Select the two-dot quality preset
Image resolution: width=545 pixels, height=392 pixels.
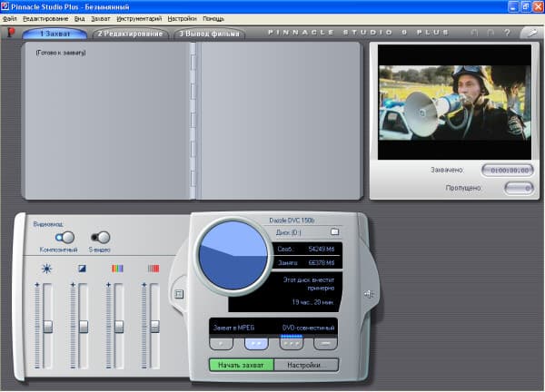pos(256,343)
